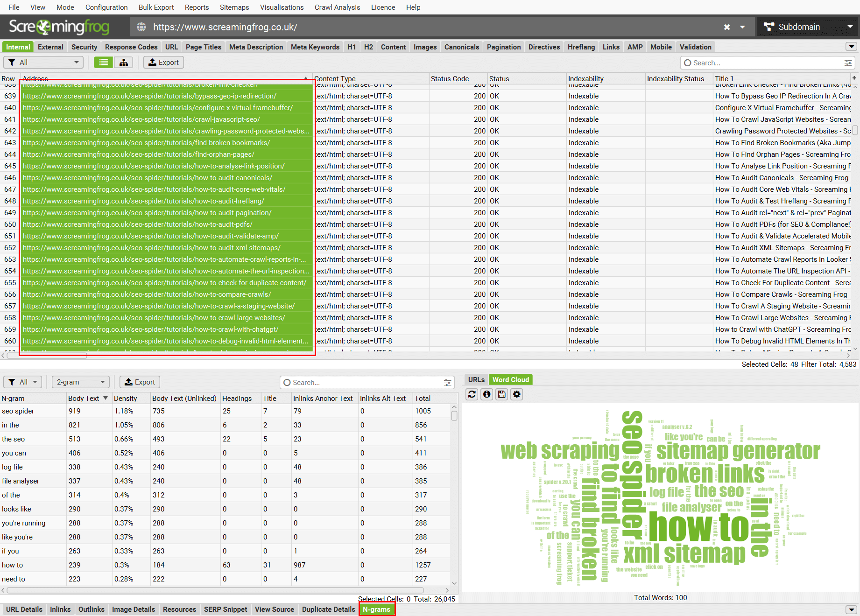Select the 'log file' n-gram row
The height and width of the screenshot is (616, 860).
225,467
